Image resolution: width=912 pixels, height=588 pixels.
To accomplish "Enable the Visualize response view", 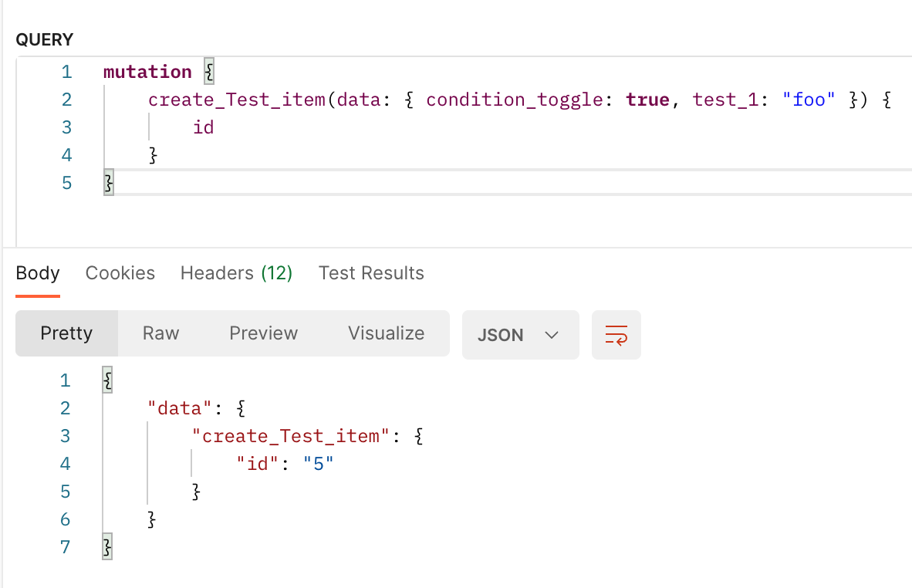I will point(386,333).
